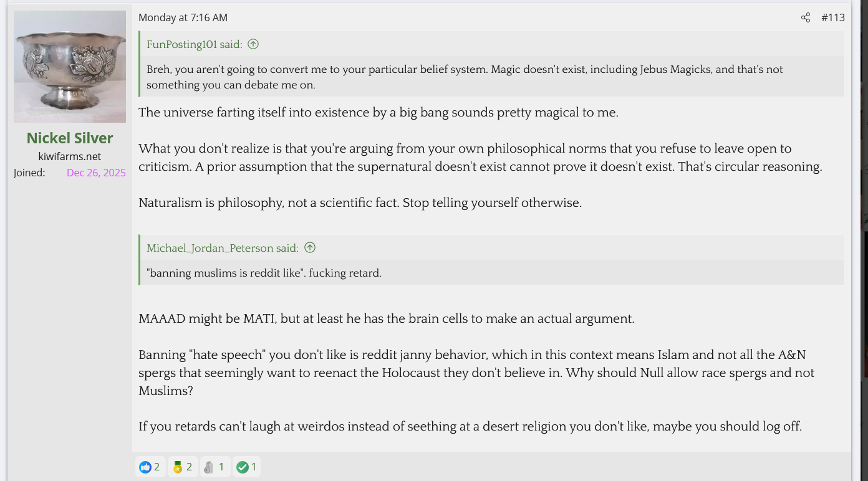Jump to FunPosting101's quoted post via arrow
This screenshot has width=868, height=481.
[253, 44]
